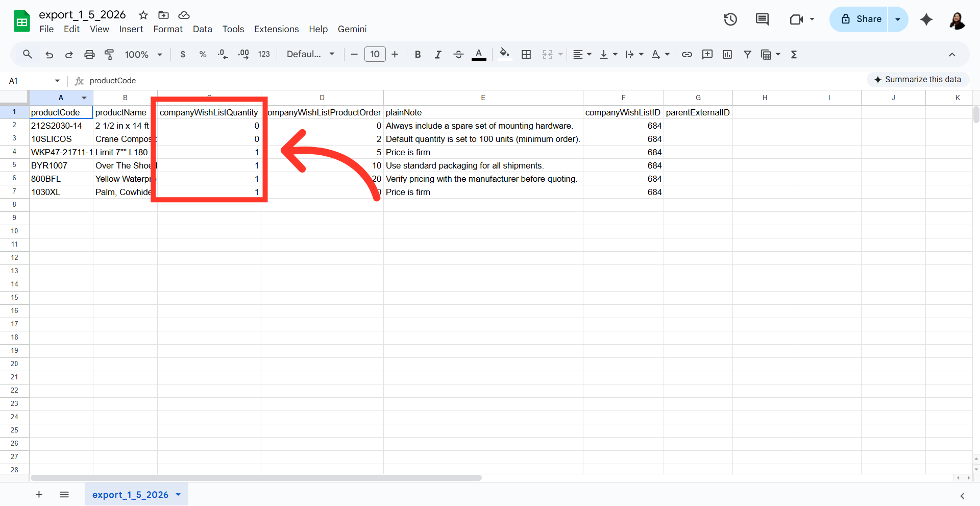Viewport: 980px width, 506px height.
Task: Click the Summarize this data button
Action: coord(918,80)
